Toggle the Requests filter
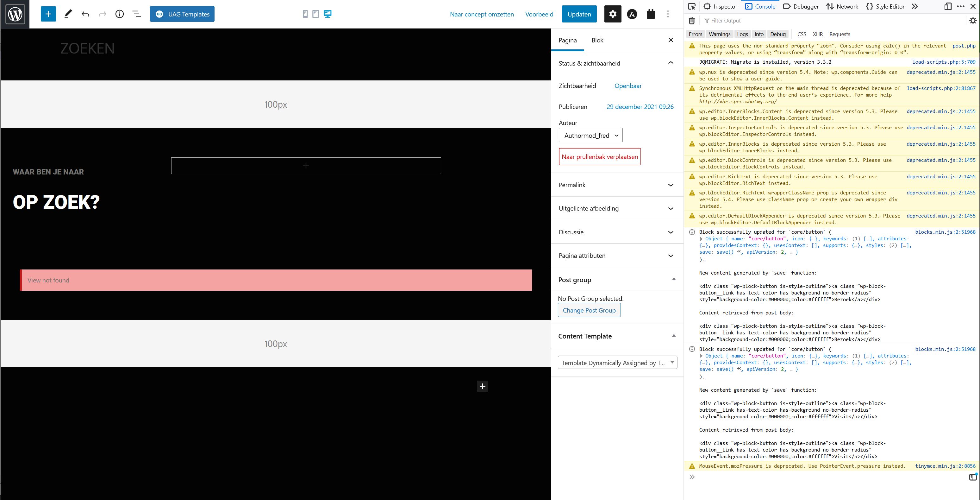Image resolution: width=980 pixels, height=500 pixels. 840,34
